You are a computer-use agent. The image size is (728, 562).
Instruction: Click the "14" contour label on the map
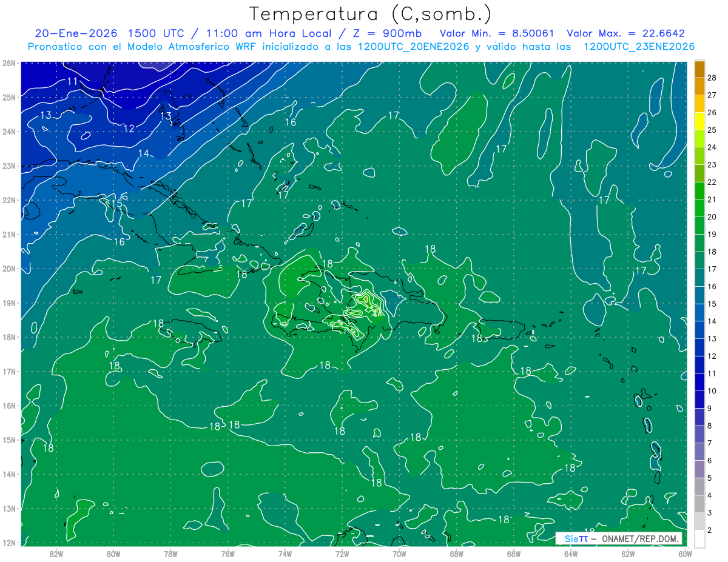pyautogui.click(x=143, y=153)
